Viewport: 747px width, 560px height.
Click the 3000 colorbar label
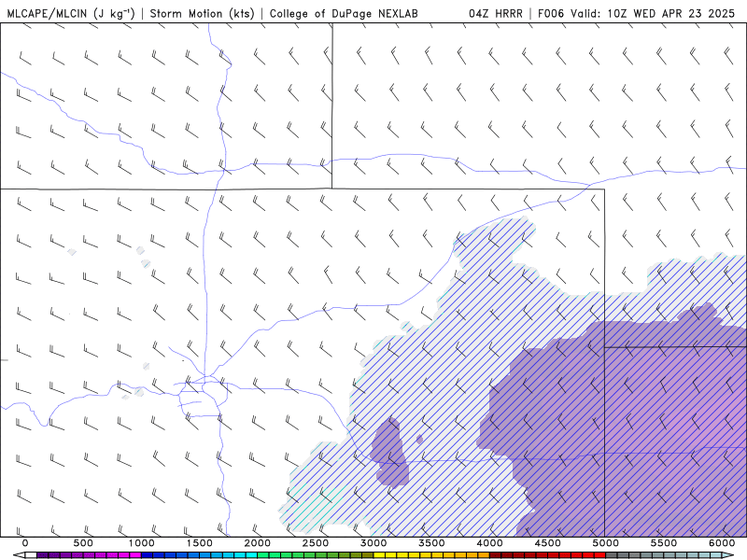coord(374,543)
